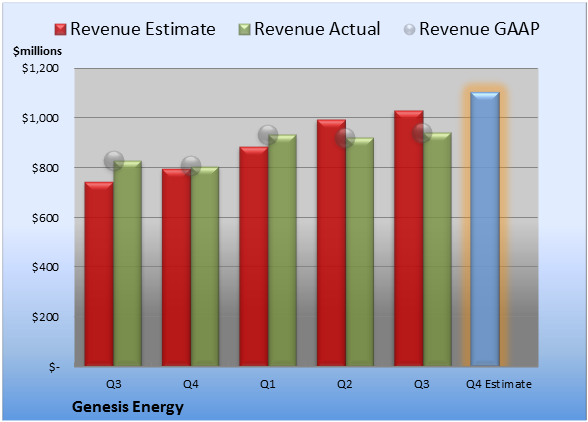Select the red estimate bar above Q4
The width and height of the screenshot is (588, 422).
176,267
